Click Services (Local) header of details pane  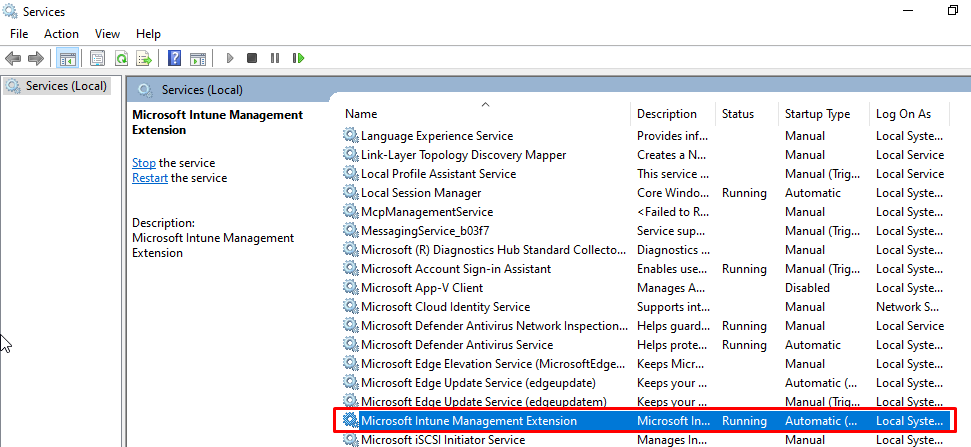pyautogui.click(x=202, y=90)
